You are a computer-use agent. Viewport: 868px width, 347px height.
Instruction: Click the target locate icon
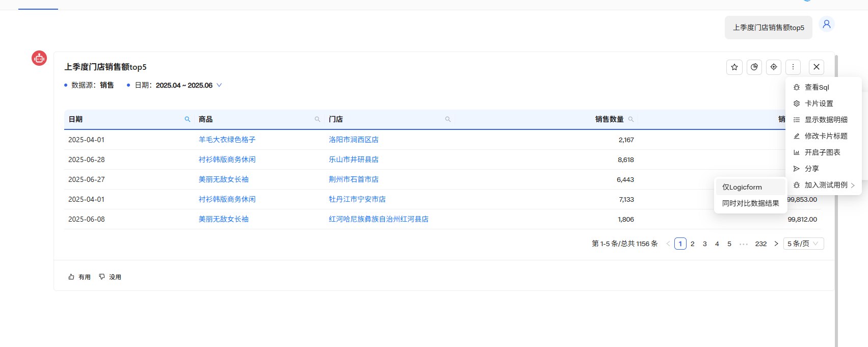pyautogui.click(x=774, y=67)
